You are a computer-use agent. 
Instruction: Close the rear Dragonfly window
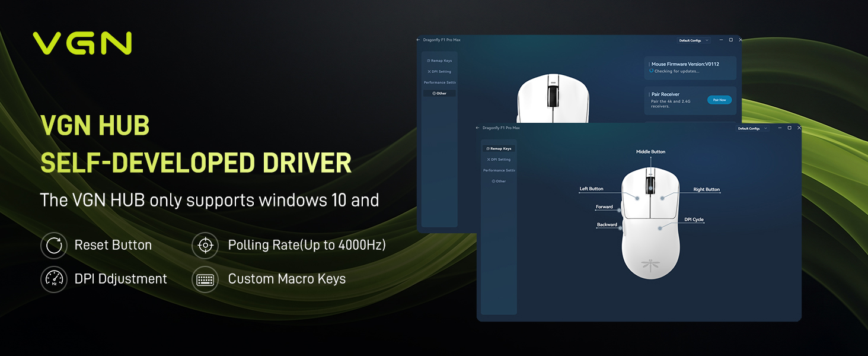point(740,40)
